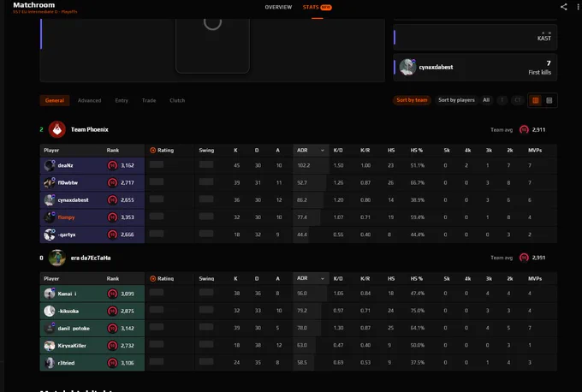Image resolution: width=582 pixels, height=392 pixels.
Task: Click fl0wbtw's player avatar
Action: tap(50, 182)
